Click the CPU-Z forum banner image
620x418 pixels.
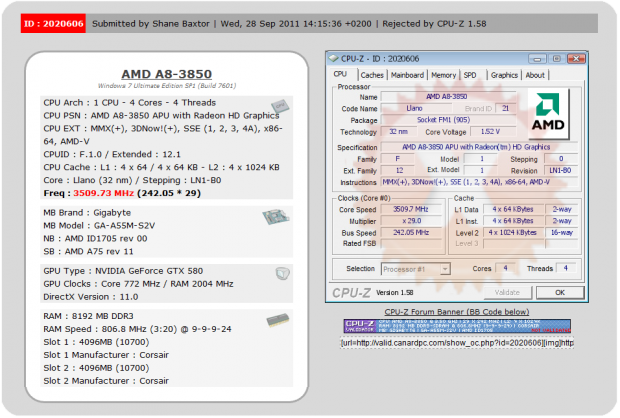(x=457, y=326)
